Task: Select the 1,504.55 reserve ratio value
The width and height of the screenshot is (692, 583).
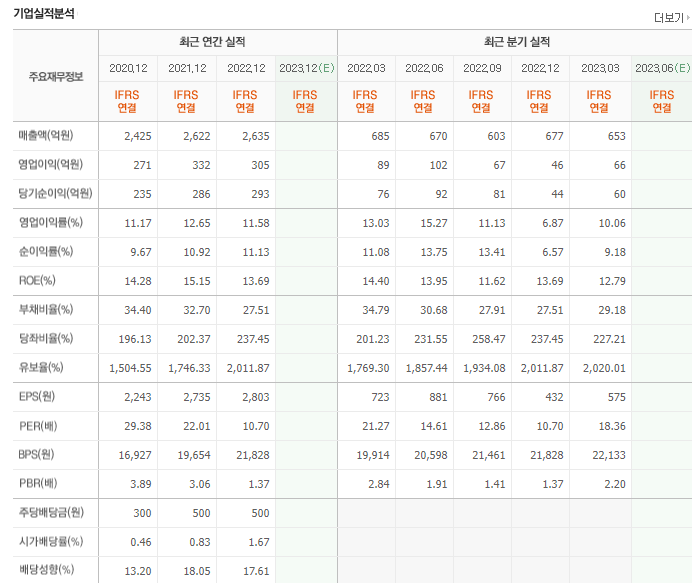Action: point(130,368)
